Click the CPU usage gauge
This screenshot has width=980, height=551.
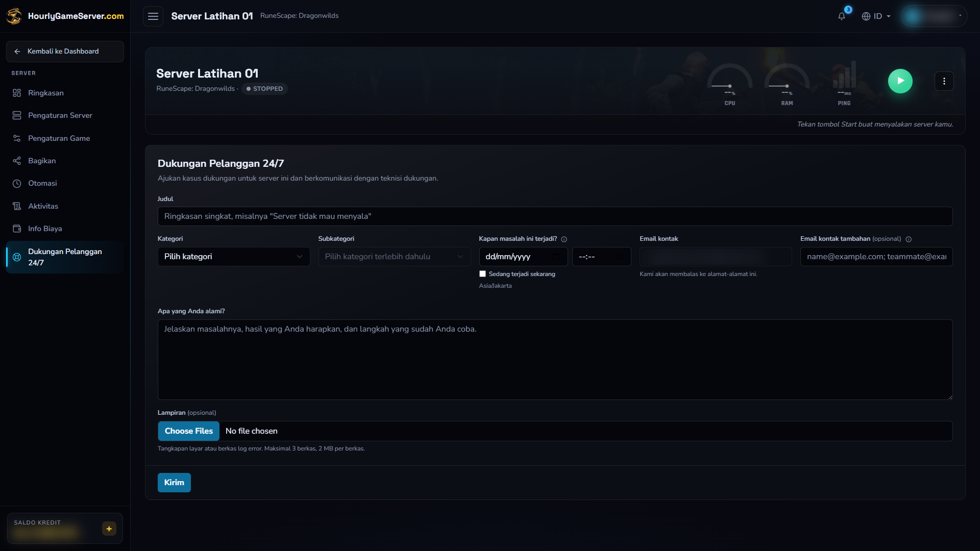[730, 84]
